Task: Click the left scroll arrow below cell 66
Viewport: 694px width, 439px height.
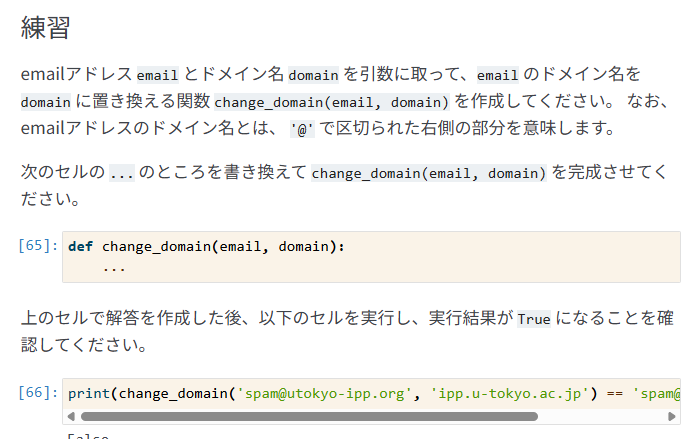Action: (x=71, y=416)
